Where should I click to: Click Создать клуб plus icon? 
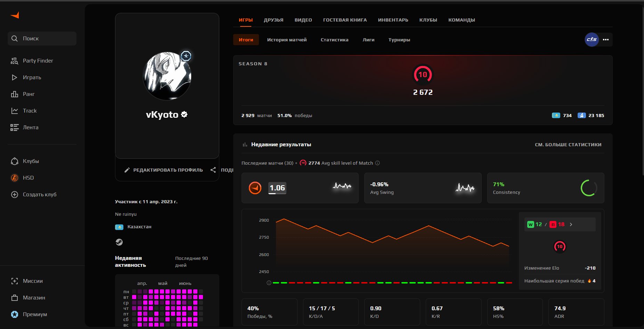coord(15,195)
